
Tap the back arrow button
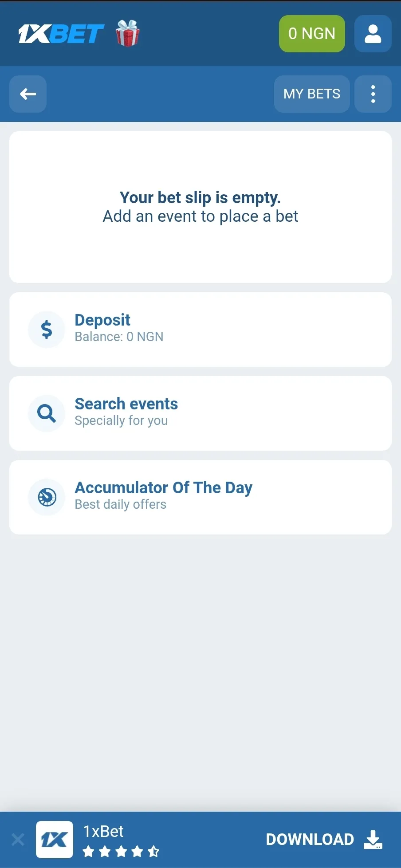tap(28, 94)
